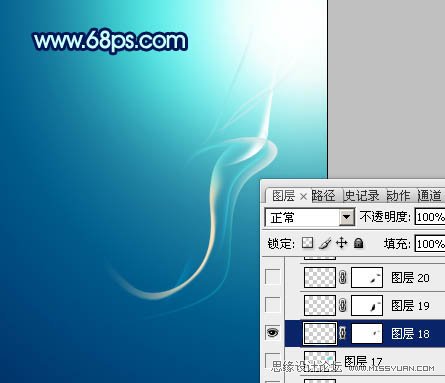Toggle lock position move icon

pos(342,243)
